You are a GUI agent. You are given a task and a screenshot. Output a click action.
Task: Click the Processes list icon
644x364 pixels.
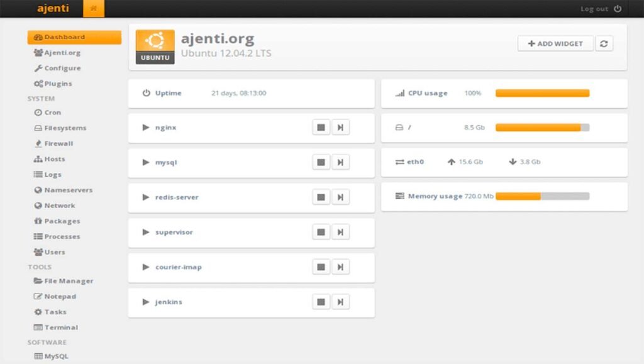38,236
